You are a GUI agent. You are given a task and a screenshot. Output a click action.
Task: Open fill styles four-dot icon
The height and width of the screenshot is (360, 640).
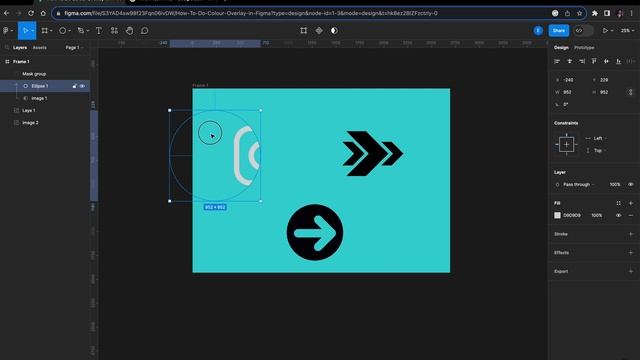(x=618, y=203)
